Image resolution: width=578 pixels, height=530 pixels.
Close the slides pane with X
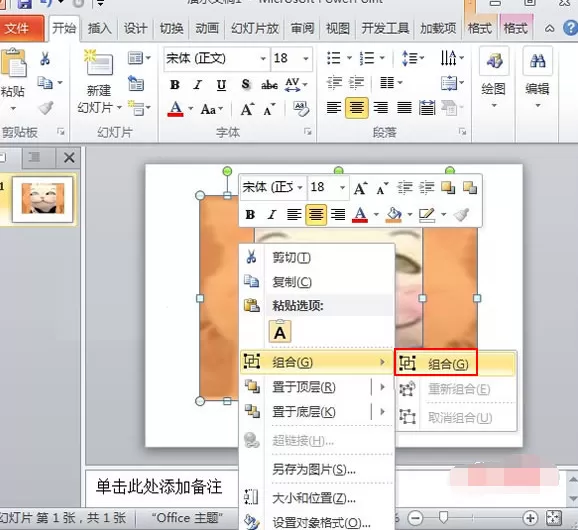(x=69, y=158)
